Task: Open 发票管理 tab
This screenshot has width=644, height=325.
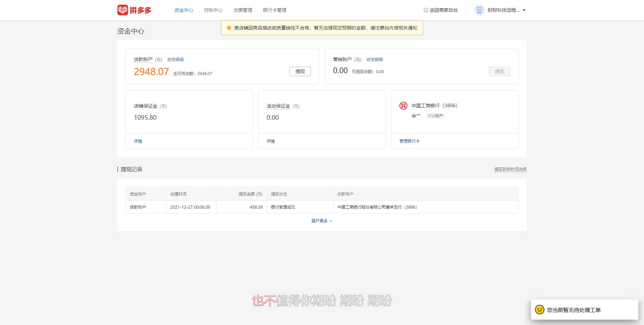Action: tap(243, 10)
